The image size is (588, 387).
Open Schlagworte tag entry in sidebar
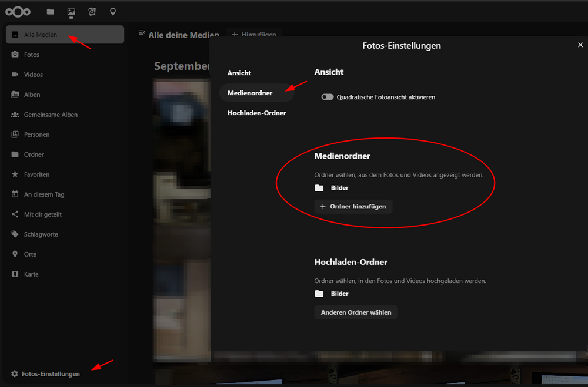(x=65, y=234)
